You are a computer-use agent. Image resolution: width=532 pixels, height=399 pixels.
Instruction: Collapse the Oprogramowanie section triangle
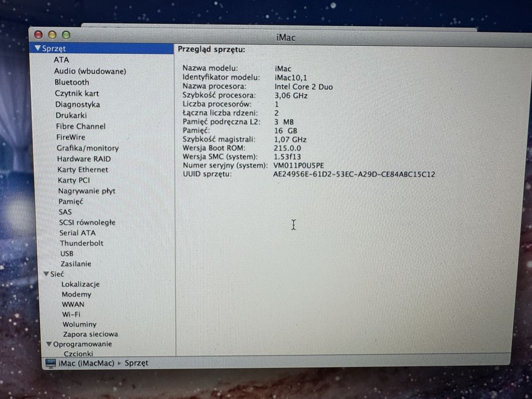pyautogui.click(x=49, y=344)
